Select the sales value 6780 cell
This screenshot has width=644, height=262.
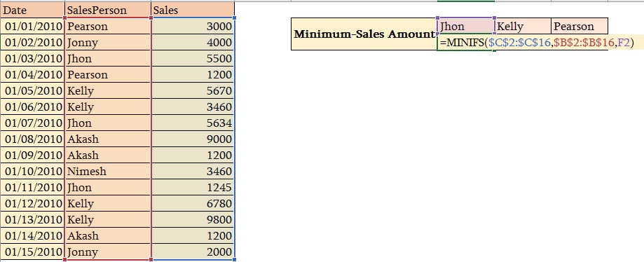coord(193,204)
